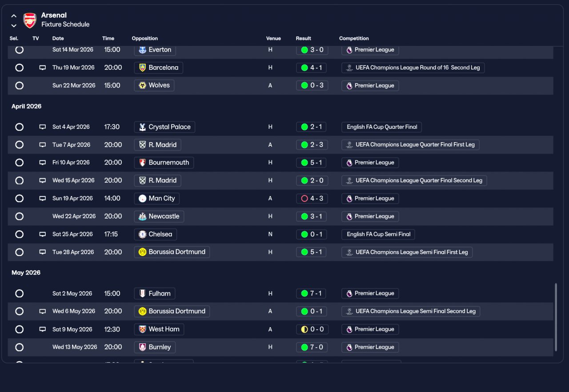Click the green win dot beside Burnley 7 - 0
Image resolution: width=569 pixels, height=392 pixels.
[x=305, y=347]
